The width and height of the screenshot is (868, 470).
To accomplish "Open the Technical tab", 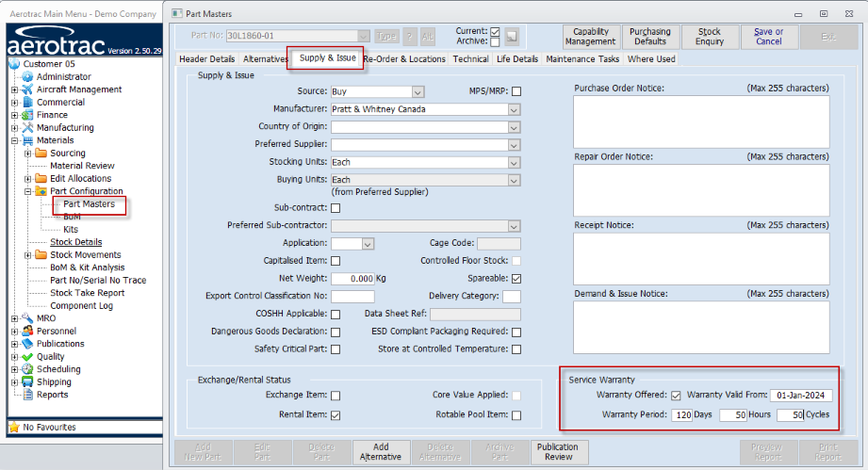I will coord(470,58).
